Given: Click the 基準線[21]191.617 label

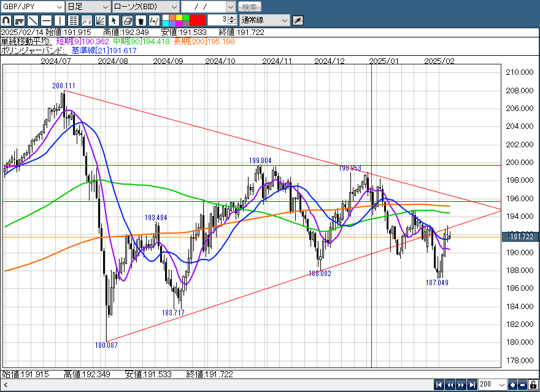Looking at the screenshot, I should point(104,50).
